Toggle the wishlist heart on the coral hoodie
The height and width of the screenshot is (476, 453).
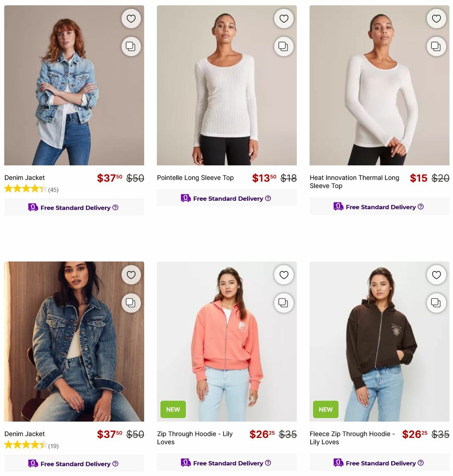point(284,275)
